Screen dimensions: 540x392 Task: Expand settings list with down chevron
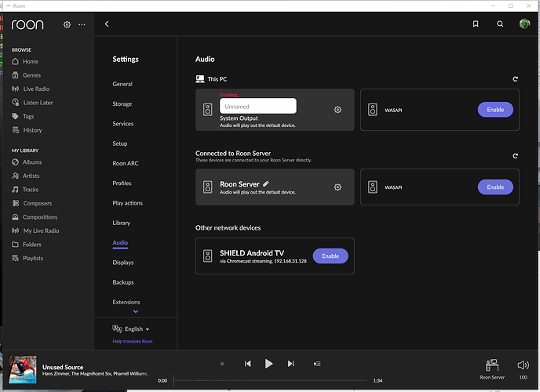136,311
